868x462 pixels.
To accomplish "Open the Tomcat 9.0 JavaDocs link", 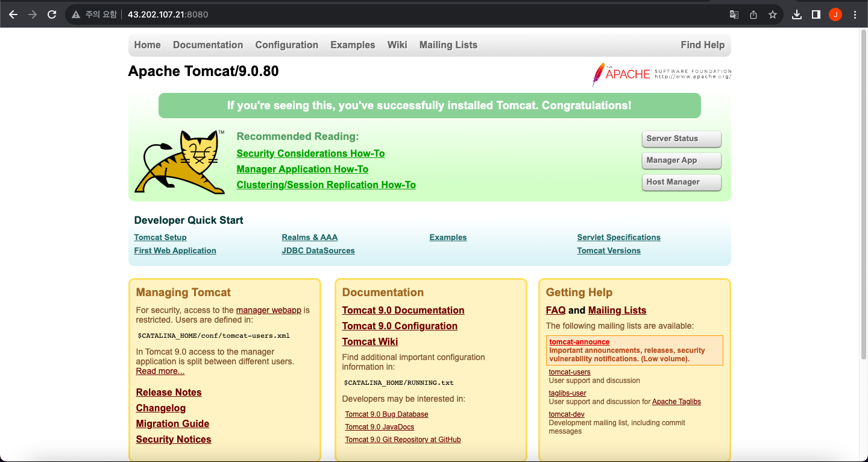I will [x=380, y=427].
